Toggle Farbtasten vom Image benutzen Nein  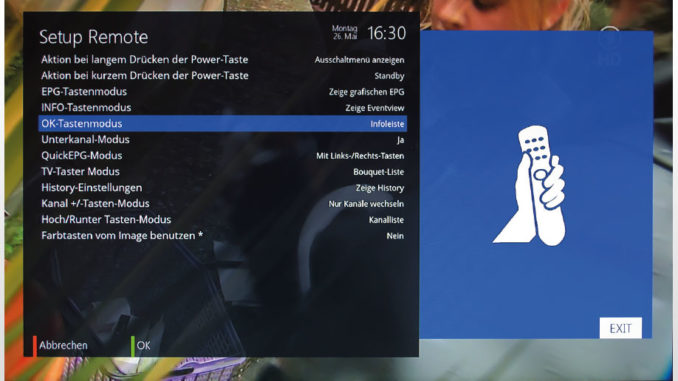pyautogui.click(x=395, y=236)
